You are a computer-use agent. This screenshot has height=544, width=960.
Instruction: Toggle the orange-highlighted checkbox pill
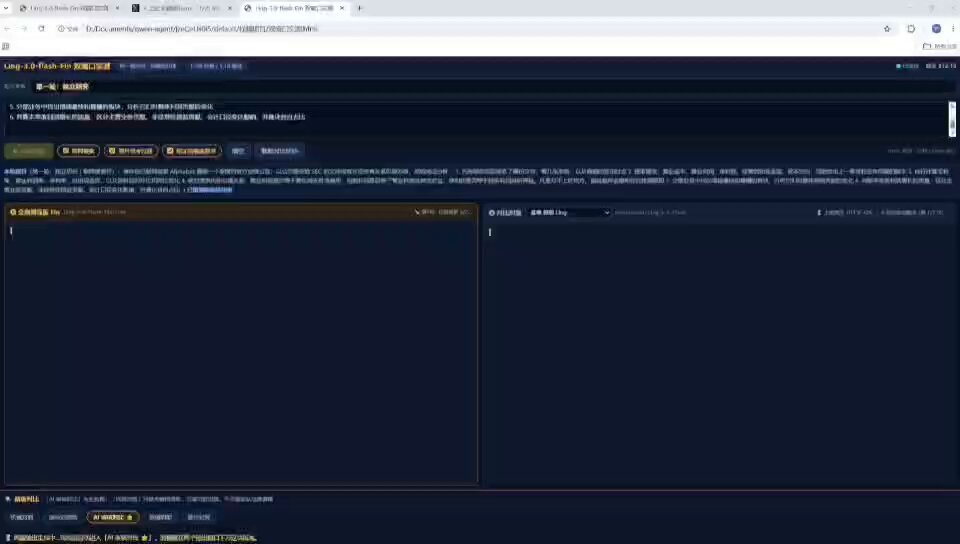pyautogui.click(x=192, y=151)
